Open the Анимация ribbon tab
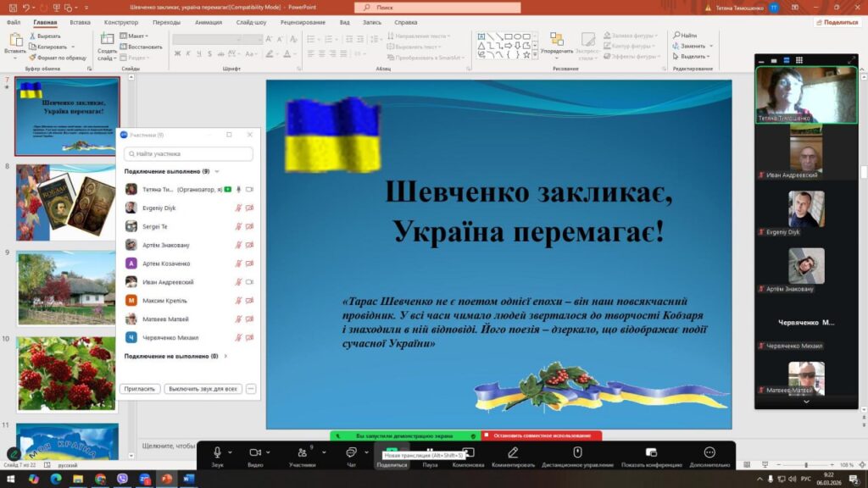The image size is (868, 488). [209, 22]
